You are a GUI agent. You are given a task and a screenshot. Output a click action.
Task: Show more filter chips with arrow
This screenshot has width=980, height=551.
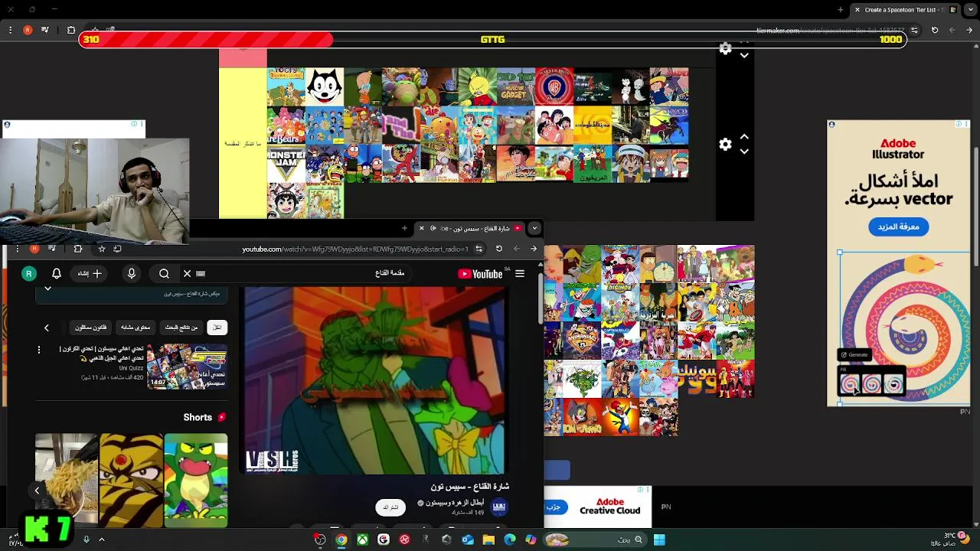pos(46,328)
